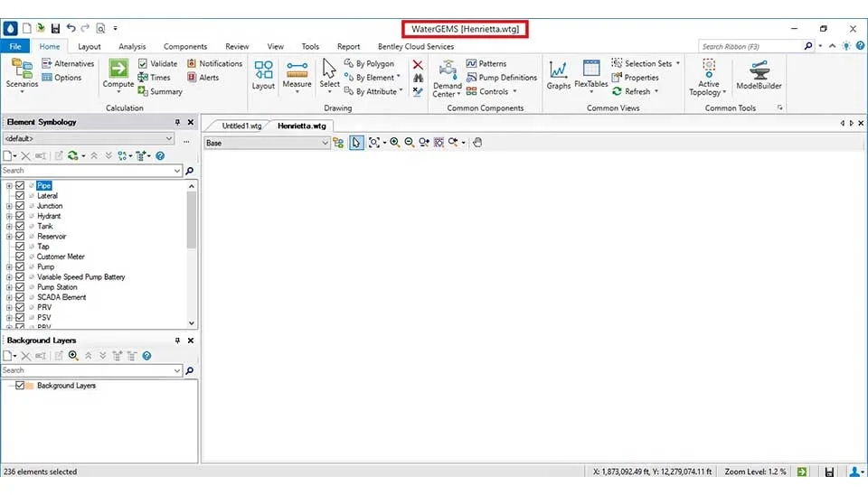Uncheck the Tank checkbox

20,226
